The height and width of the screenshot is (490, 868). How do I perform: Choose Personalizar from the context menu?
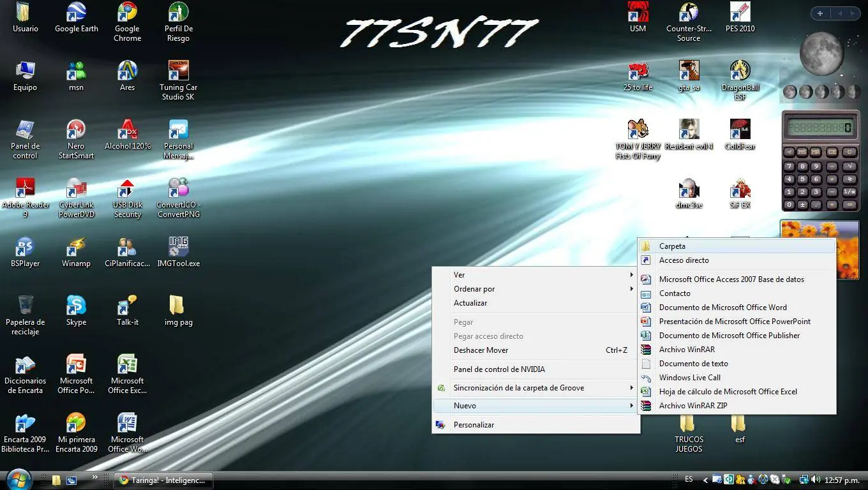click(536, 425)
